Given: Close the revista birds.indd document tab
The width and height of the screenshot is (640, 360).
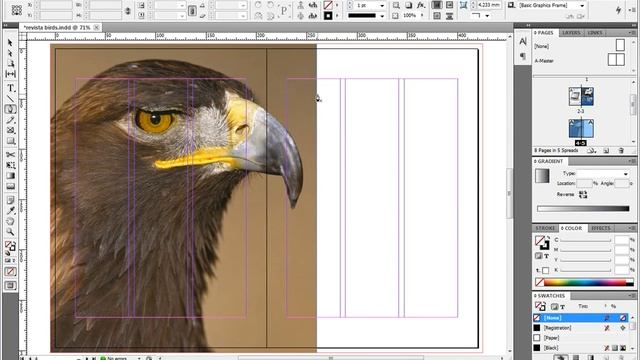Looking at the screenshot, I should tap(97, 27).
